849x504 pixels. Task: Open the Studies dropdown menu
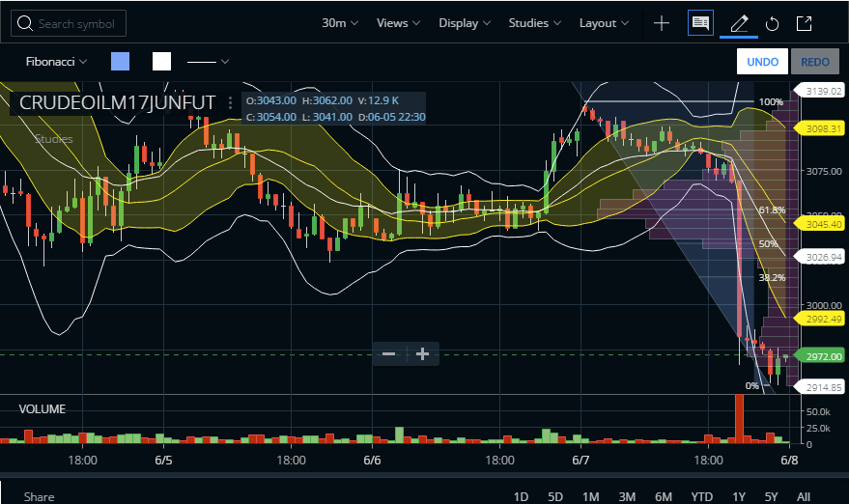(x=534, y=23)
